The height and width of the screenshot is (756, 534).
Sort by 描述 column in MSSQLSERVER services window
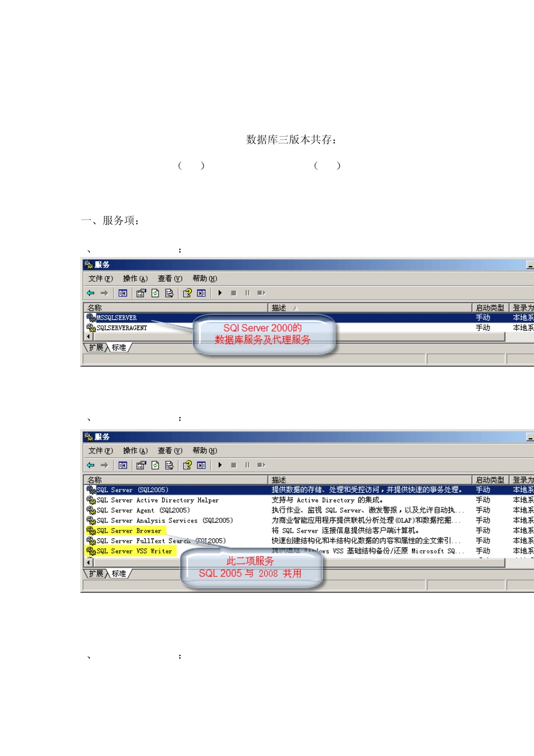370,308
